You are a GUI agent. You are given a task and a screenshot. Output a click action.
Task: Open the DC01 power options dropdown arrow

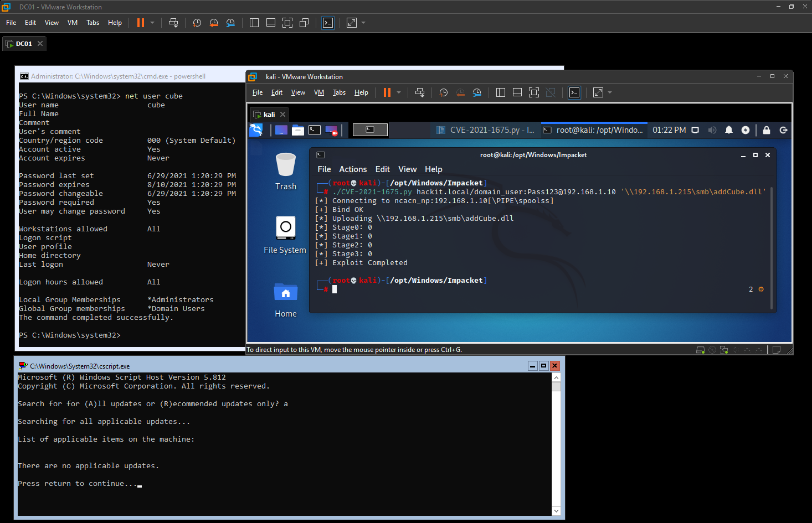click(152, 23)
